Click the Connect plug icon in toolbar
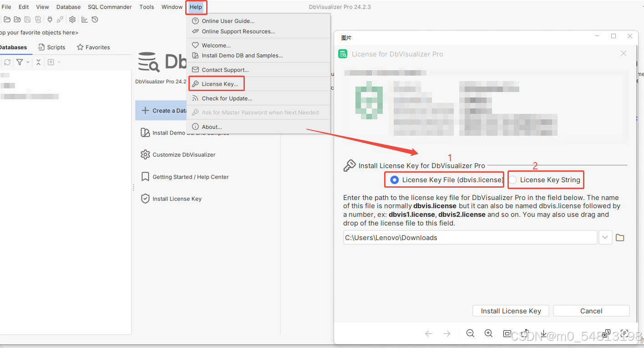This screenshot has height=348, width=644. 50,20
